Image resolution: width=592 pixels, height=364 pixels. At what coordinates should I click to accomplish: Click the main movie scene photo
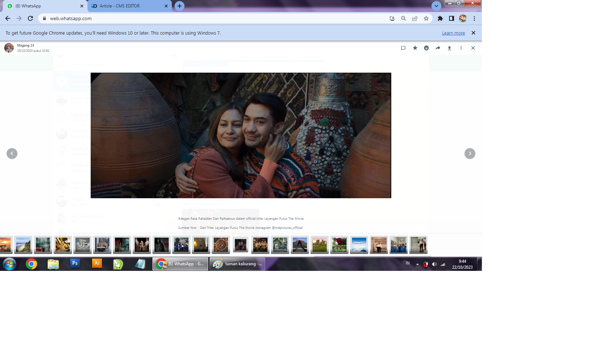tap(241, 135)
